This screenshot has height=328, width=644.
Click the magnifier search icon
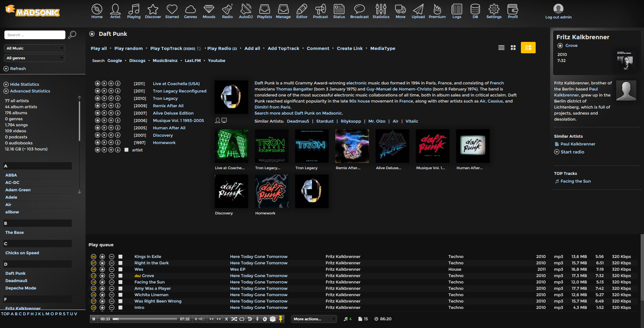click(x=72, y=35)
